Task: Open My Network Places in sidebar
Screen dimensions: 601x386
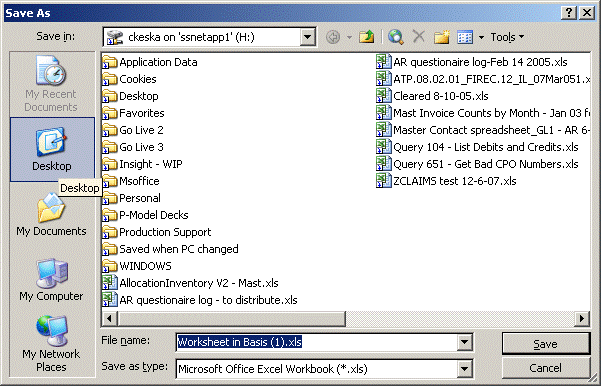Action: pos(51,344)
